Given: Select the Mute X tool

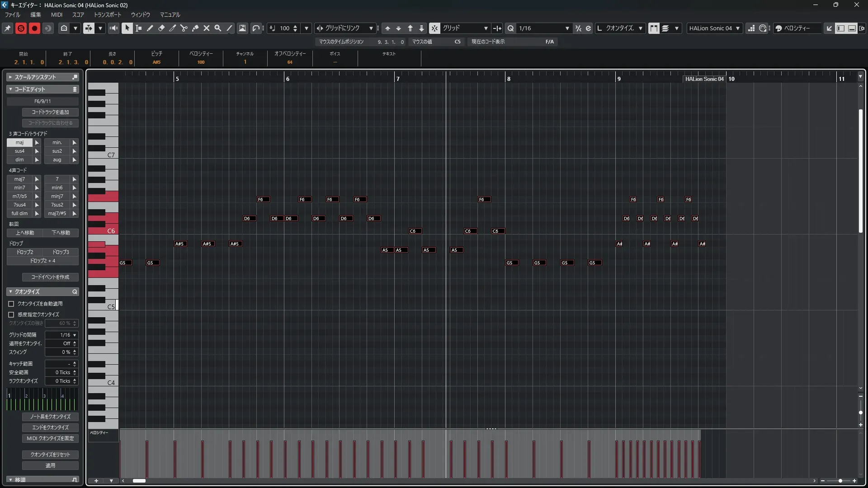Looking at the screenshot, I should pos(207,28).
